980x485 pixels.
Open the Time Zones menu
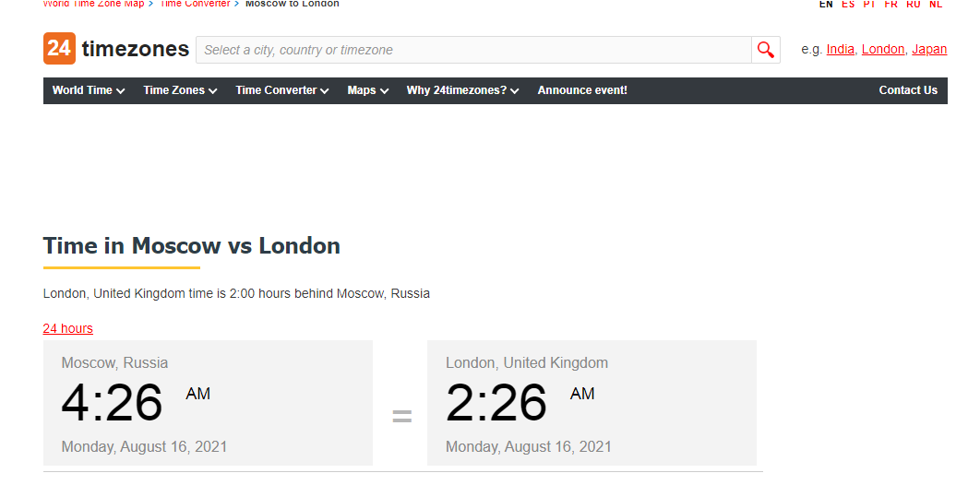(x=180, y=90)
